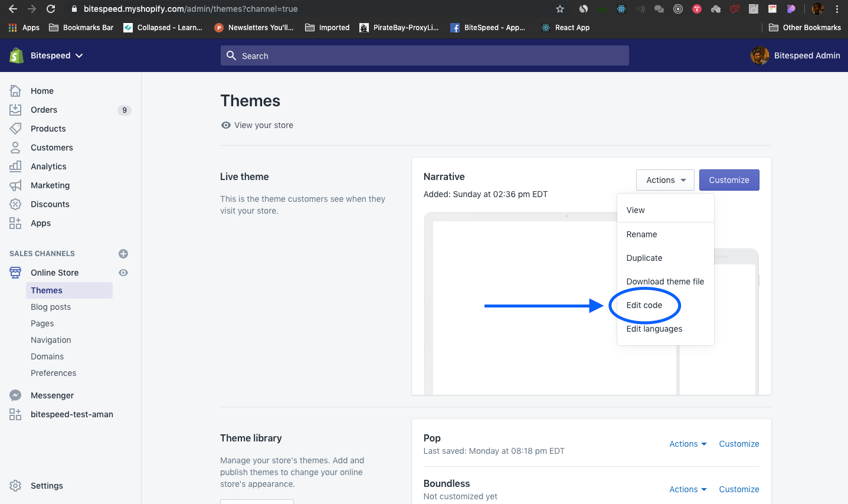Customize the Narrative live theme
The image size is (848, 504).
pos(729,180)
